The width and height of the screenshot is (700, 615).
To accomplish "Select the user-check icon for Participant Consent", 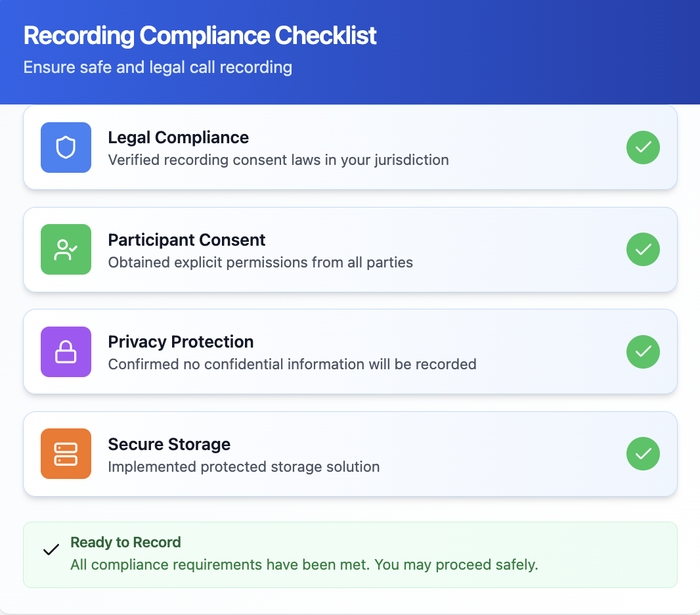I will tap(66, 250).
